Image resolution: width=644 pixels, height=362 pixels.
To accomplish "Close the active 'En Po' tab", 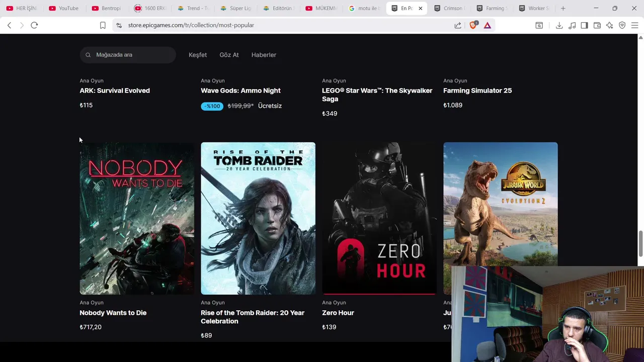I will click(421, 8).
